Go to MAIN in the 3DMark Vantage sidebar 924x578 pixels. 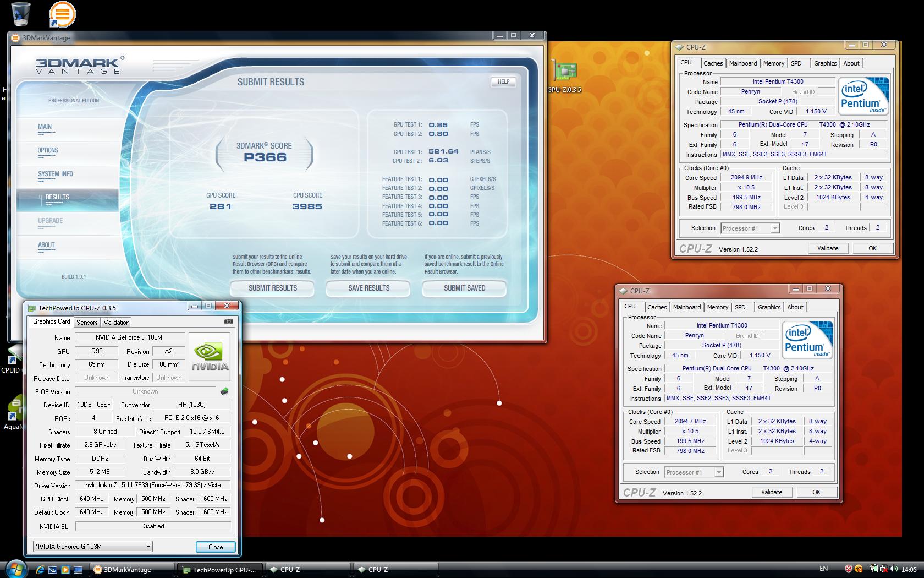click(68, 129)
